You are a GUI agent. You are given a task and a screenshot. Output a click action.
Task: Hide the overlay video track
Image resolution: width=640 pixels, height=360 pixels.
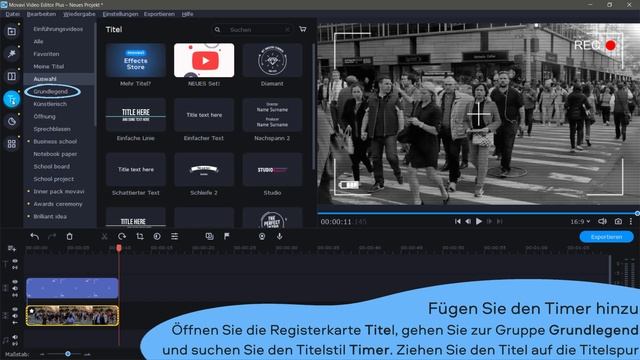15,282
